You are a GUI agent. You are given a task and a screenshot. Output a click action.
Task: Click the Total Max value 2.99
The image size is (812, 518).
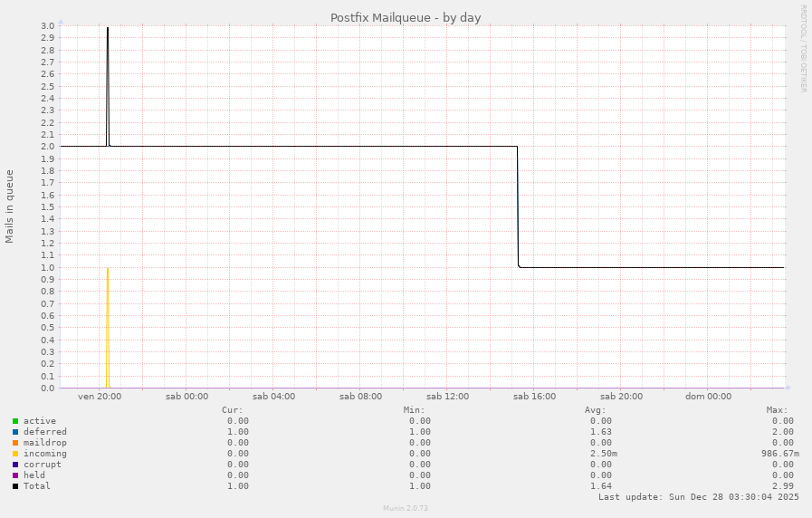click(783, 486)
